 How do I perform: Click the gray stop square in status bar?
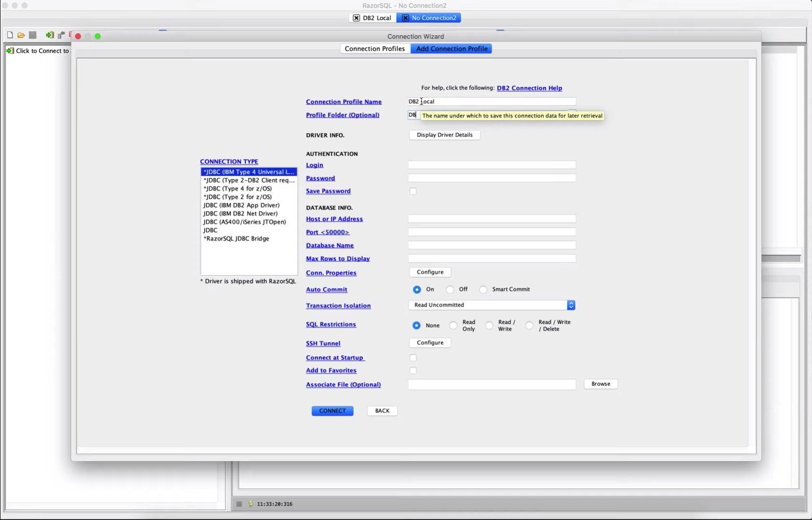(x=239, y=504)
